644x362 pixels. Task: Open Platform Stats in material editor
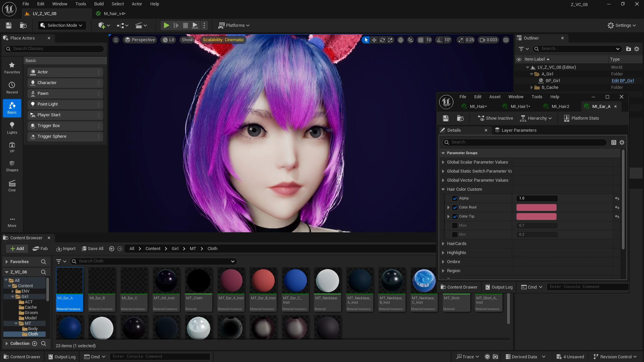(581, 118)
